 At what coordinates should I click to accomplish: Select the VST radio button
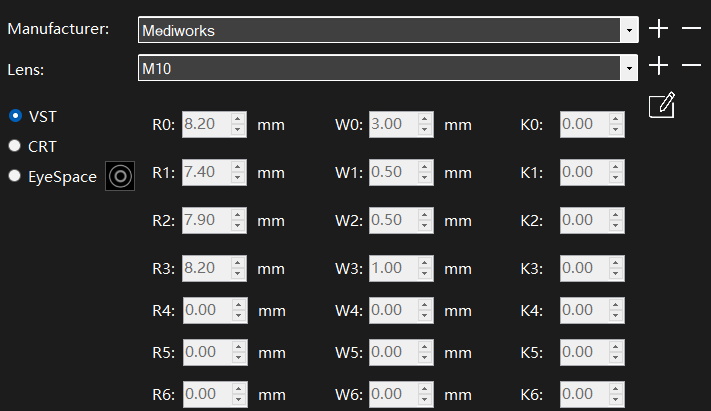tap(15, 116)
